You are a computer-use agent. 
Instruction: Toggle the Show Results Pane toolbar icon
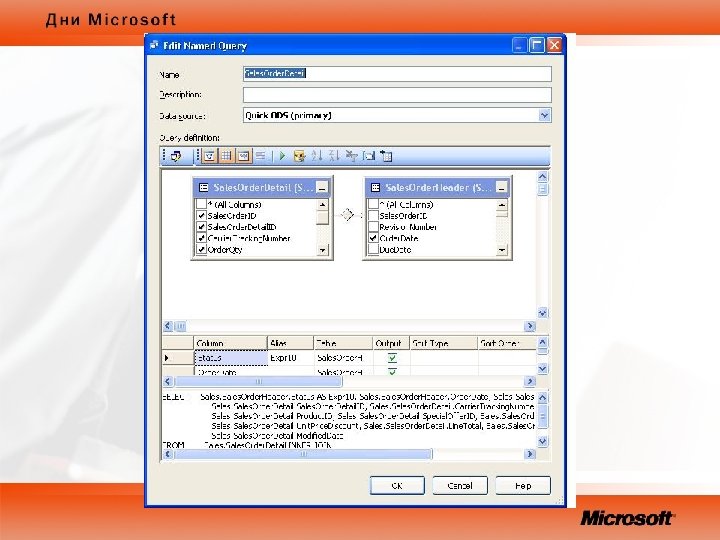point(261,156)
